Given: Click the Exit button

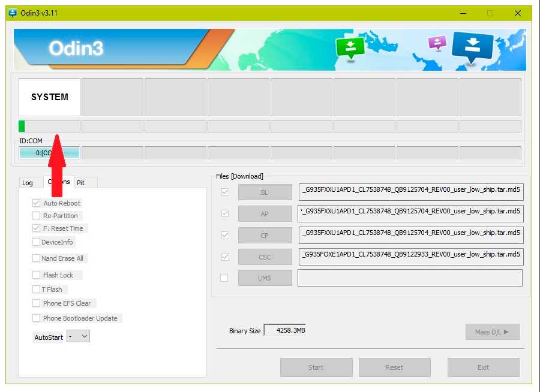Looking at the screenshot, I should point(484,367).
